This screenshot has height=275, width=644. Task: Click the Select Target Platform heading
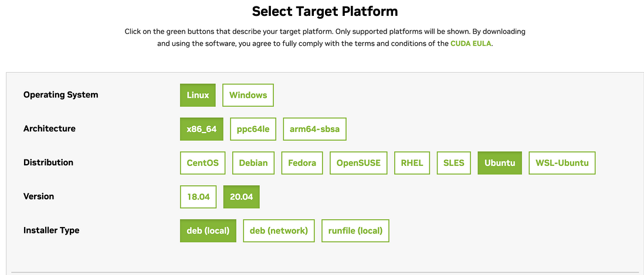coord(325,11)
